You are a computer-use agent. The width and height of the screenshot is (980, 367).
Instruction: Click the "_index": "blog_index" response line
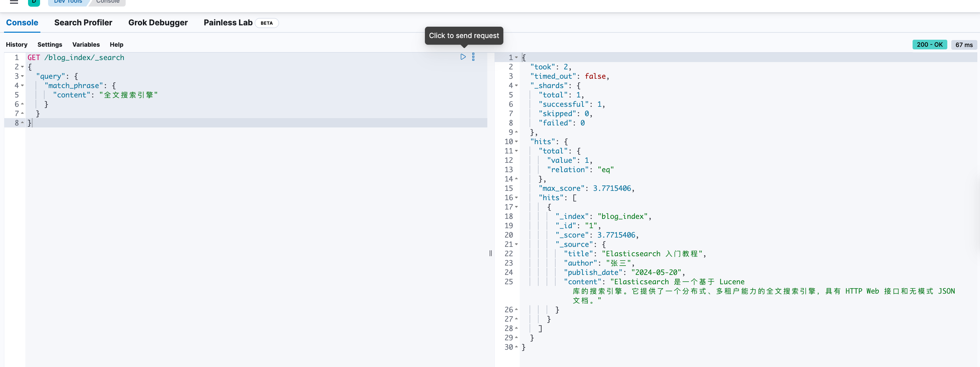coord(603,217)
